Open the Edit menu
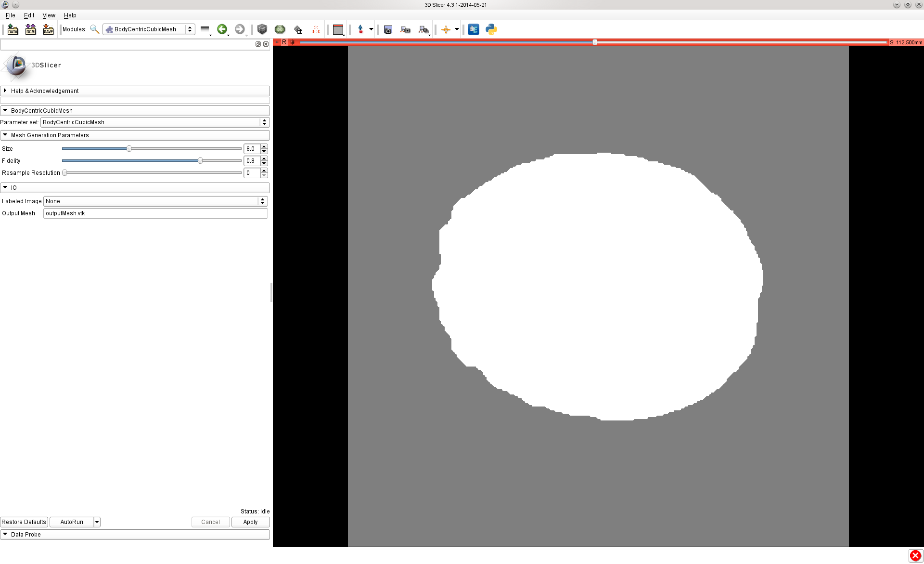 [29, 15]
